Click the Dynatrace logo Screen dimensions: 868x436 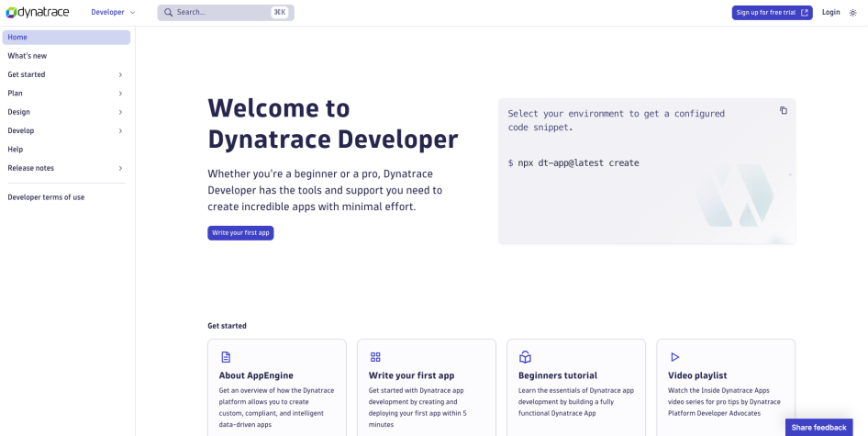(x=38, y=12)
